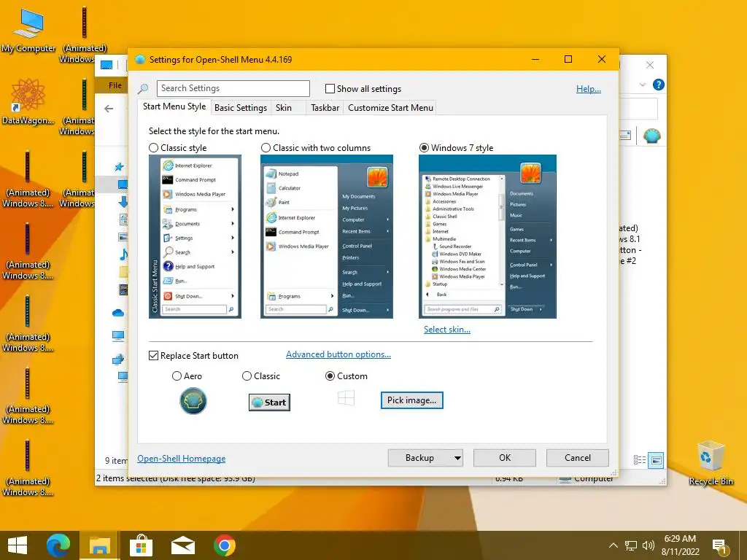The height and width of the screenshot is (560, 747).
Task: Uncheck Replace Start button checkbox
Action: [x=153, y=356]
